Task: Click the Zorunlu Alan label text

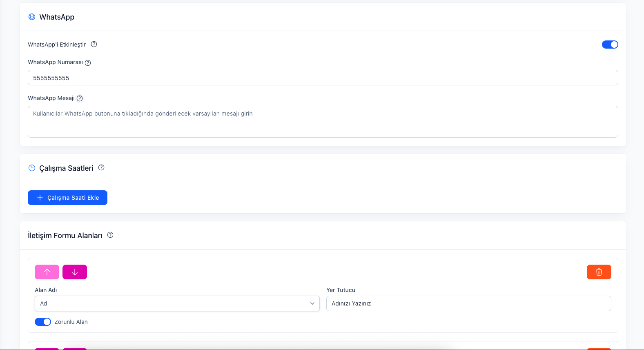Action: point(71,322)
